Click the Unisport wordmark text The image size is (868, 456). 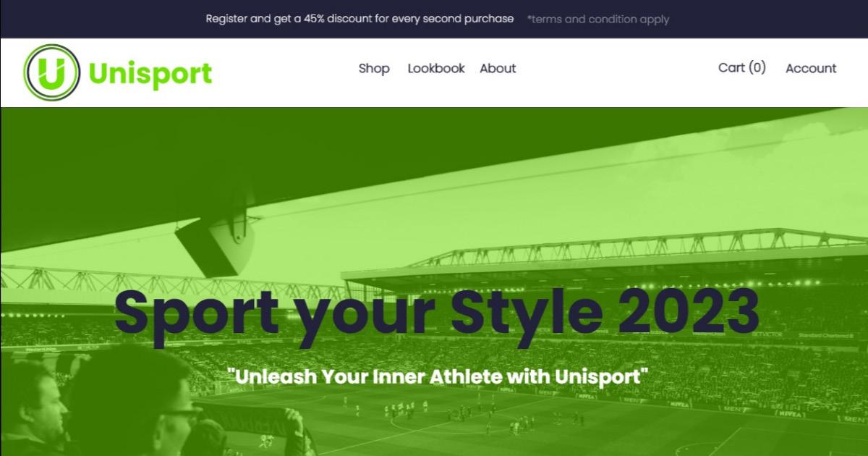(150, 74)
